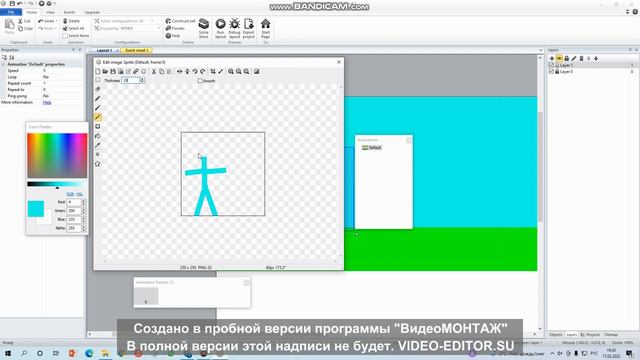
Task: Select the brush tool in the image editor
Action: [98, 108]
